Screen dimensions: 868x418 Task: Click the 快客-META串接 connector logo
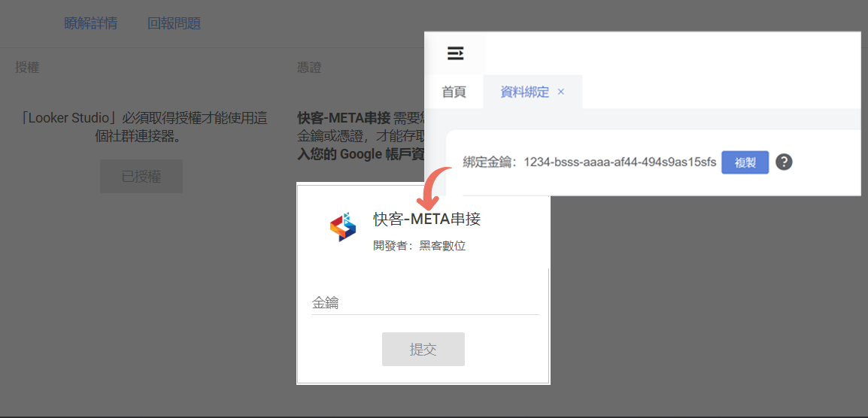[x=342, y=226]
